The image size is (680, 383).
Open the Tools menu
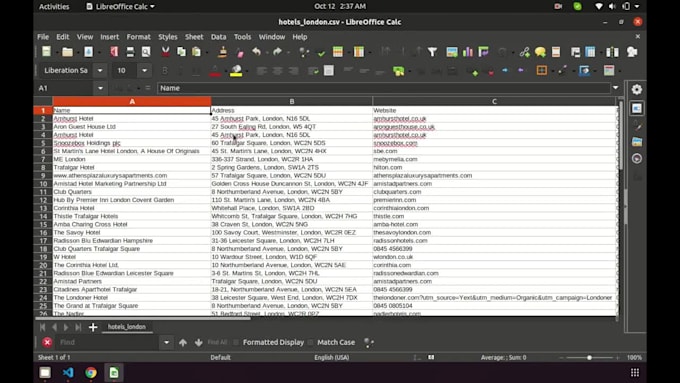[242, 37]
